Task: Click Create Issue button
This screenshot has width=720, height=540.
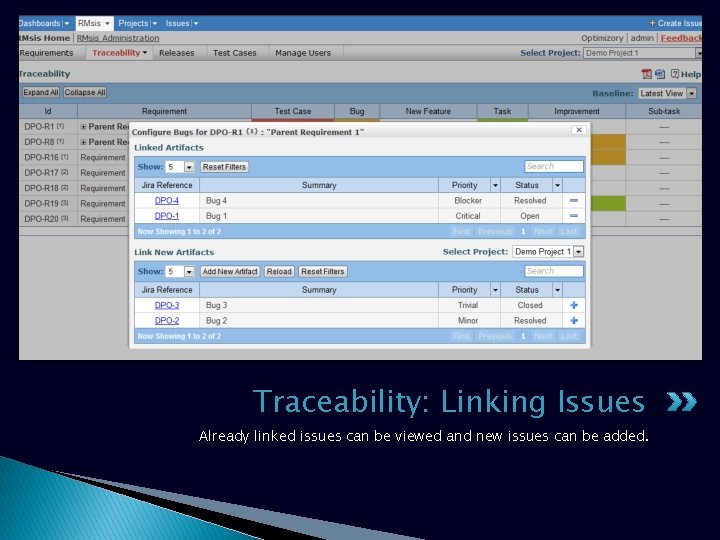Action: click(x=675, y=23)
